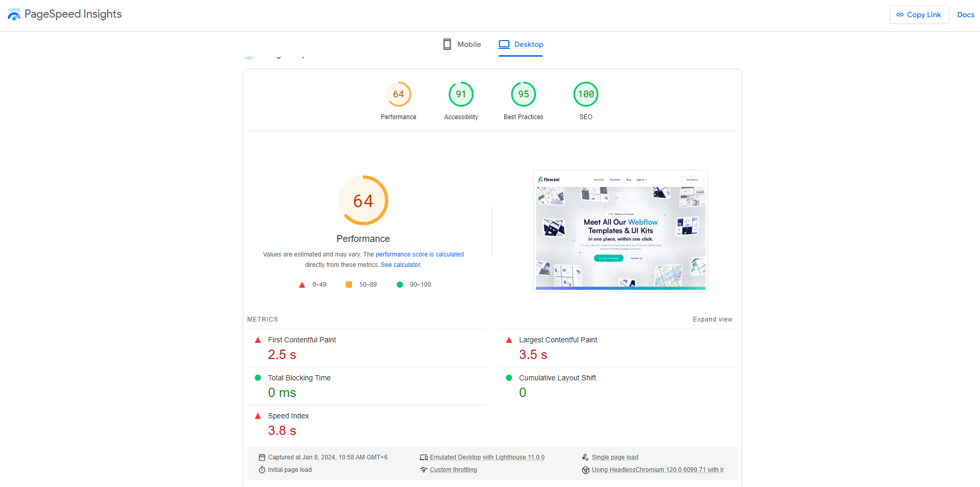The image size is (980, 487).
Task: Select the desktop monitor icon
Action: click(x=503, y=44)
